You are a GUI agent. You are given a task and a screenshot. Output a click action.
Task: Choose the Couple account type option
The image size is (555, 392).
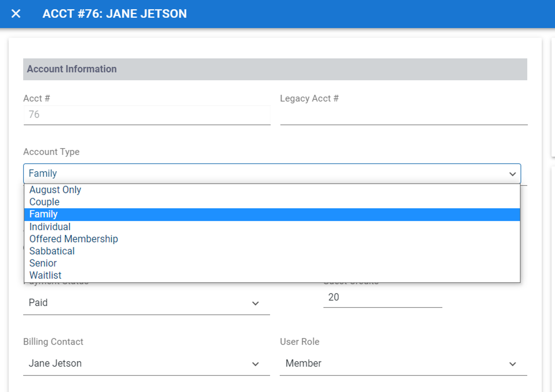[44, 202]
